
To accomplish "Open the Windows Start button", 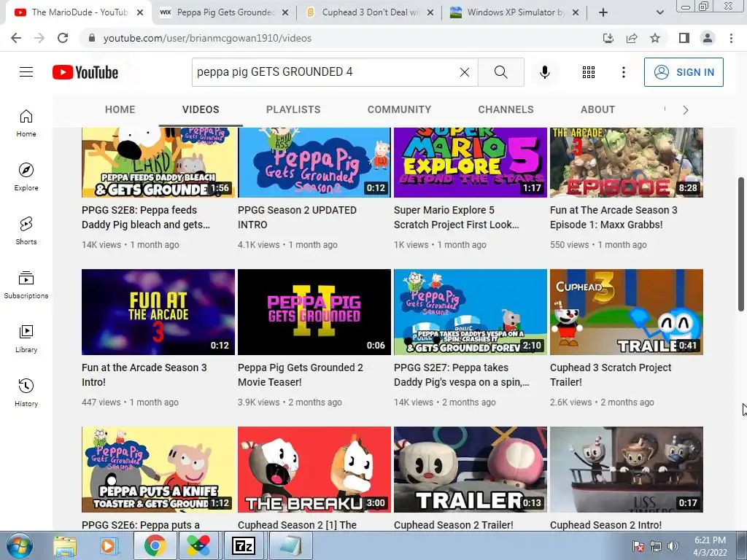I will click(20, 545).
